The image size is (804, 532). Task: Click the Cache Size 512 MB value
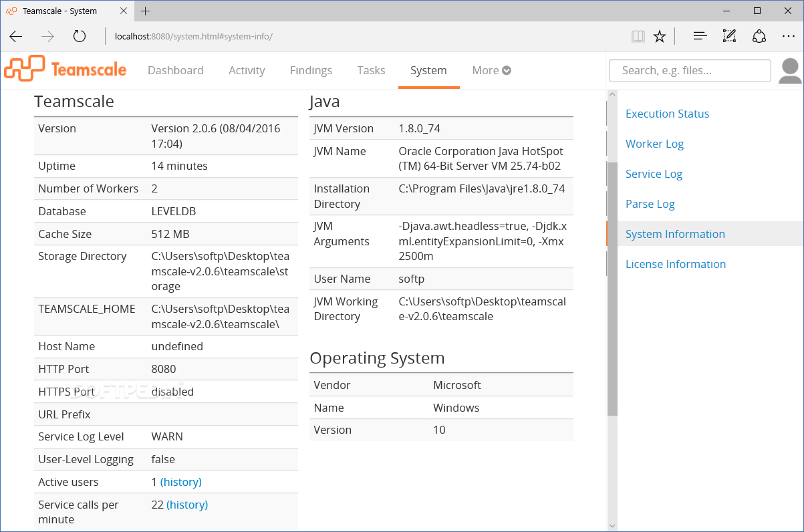coord(170,234)
